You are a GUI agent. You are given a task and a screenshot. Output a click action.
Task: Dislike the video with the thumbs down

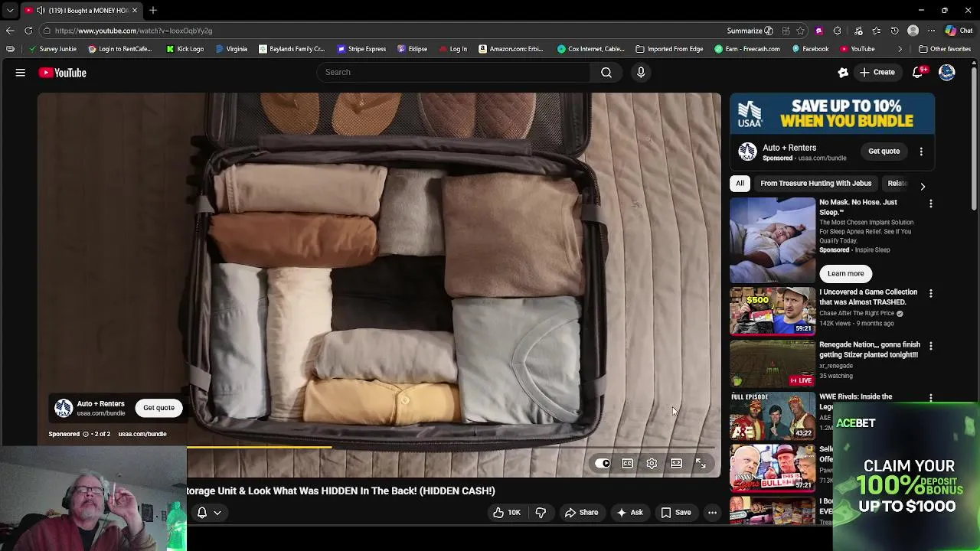click(x=541, y=513)
